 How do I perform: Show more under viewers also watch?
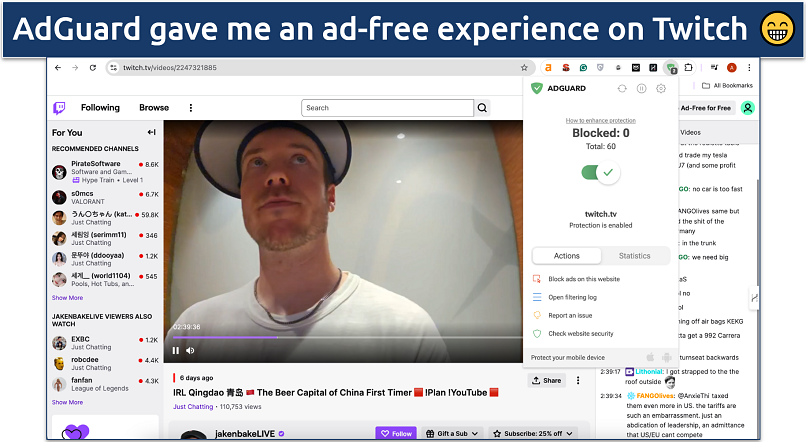tap(67, 402)
